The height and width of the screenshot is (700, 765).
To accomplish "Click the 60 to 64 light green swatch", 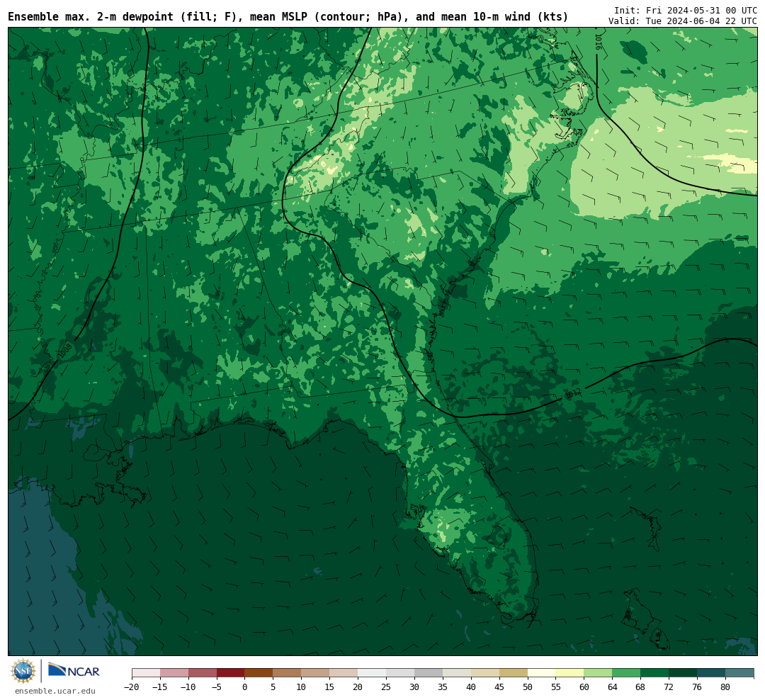I will point(598,673).
